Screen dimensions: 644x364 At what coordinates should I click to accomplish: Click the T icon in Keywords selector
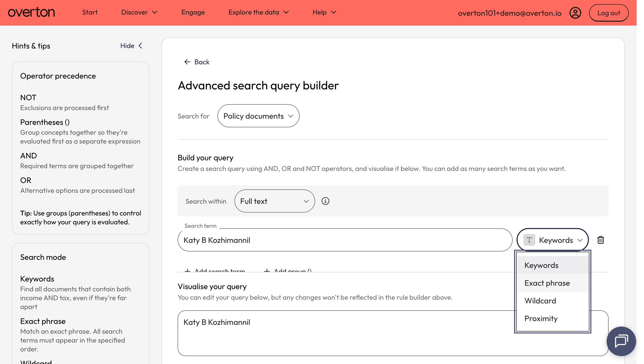click(529, 240)
